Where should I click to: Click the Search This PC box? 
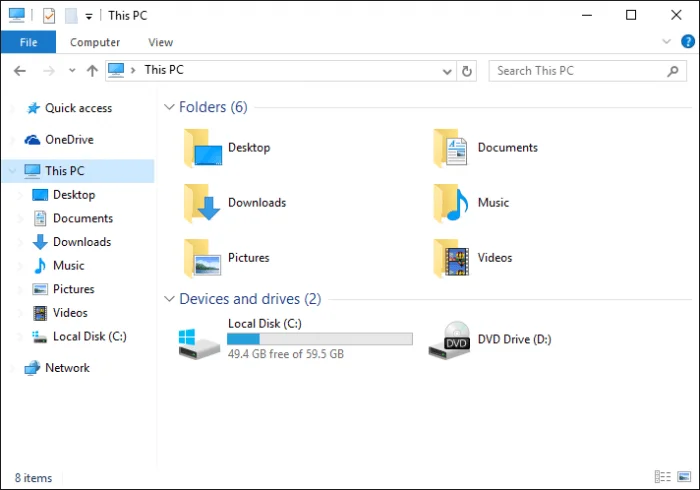(x=588, y=71)
